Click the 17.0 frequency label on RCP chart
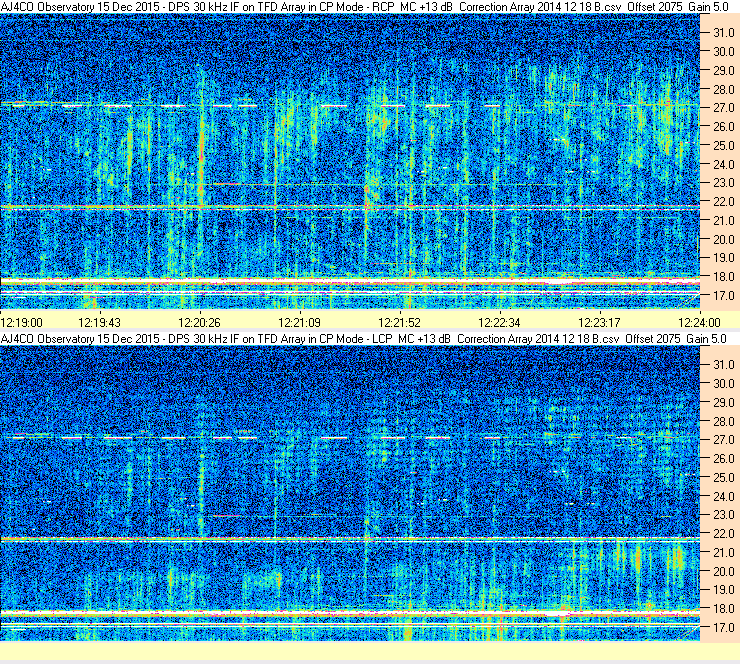 pos(723,295)
